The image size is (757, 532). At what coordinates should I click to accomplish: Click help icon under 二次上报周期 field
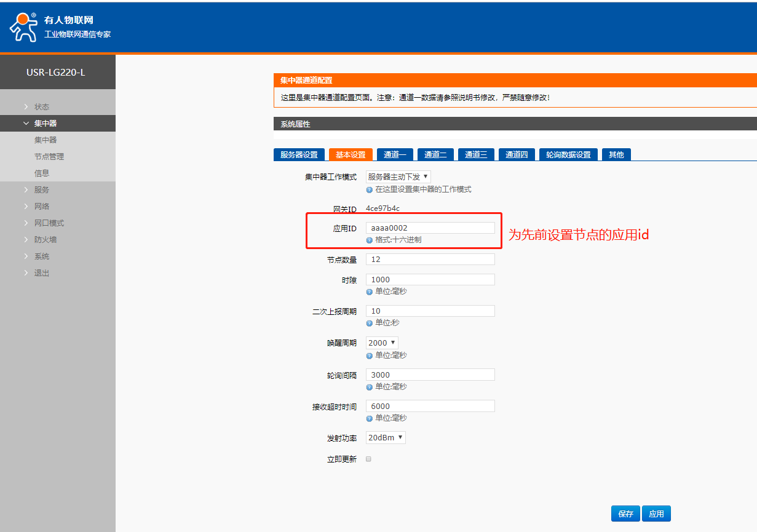(370, 323)
